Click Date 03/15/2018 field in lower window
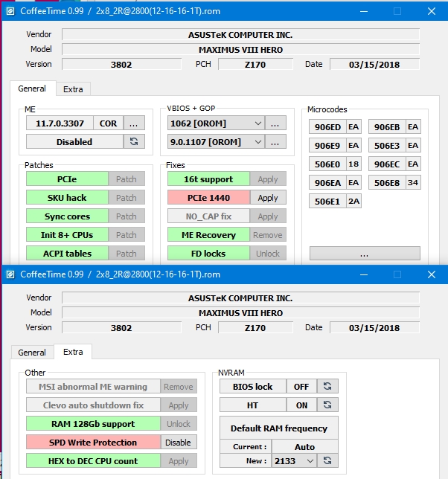The height and width of the screenshot is (479, 448). pyautogui.click(x=374, y=328)
